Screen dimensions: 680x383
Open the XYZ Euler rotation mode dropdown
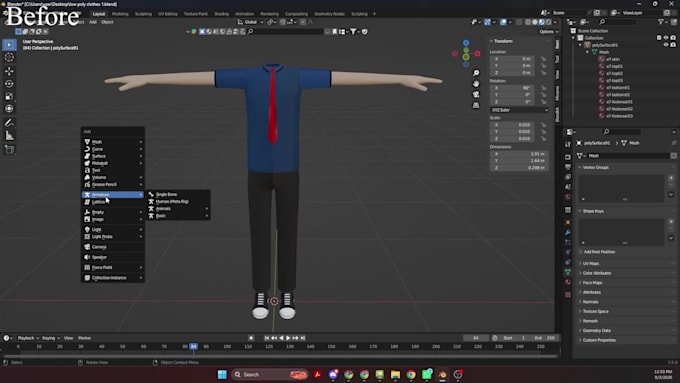click(x=519, y=110)
